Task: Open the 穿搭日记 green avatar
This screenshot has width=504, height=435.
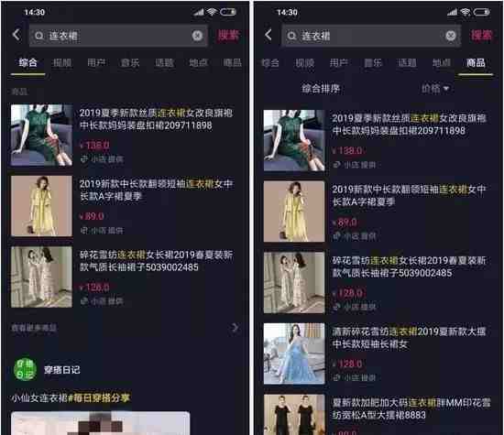Action: point(25,369)
